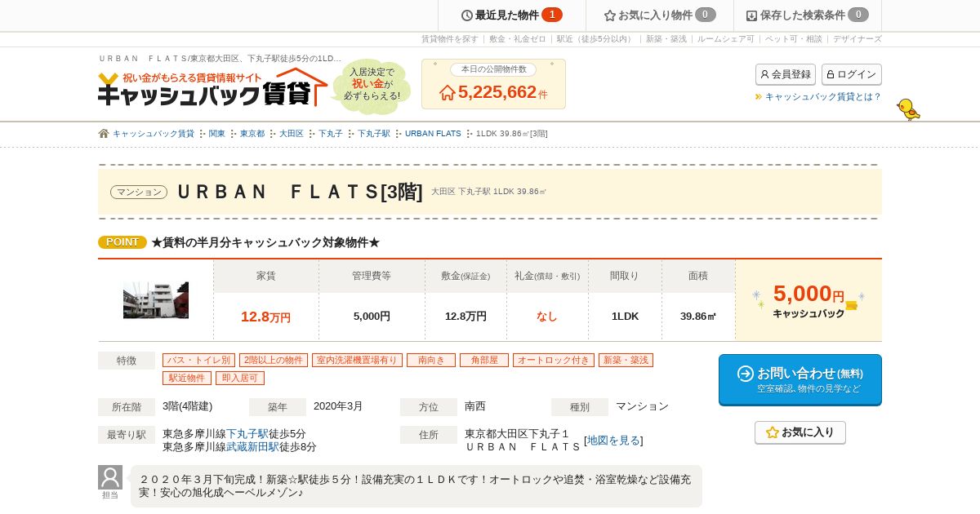980x514 pixels.
Task: Click the 5,225,662件 public listings counter
Action: 493,91
